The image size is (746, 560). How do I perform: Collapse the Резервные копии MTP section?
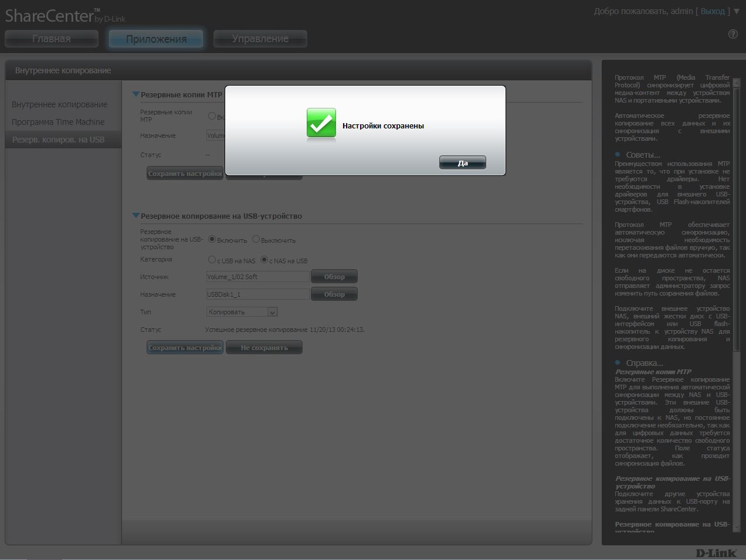pos(136,94)
